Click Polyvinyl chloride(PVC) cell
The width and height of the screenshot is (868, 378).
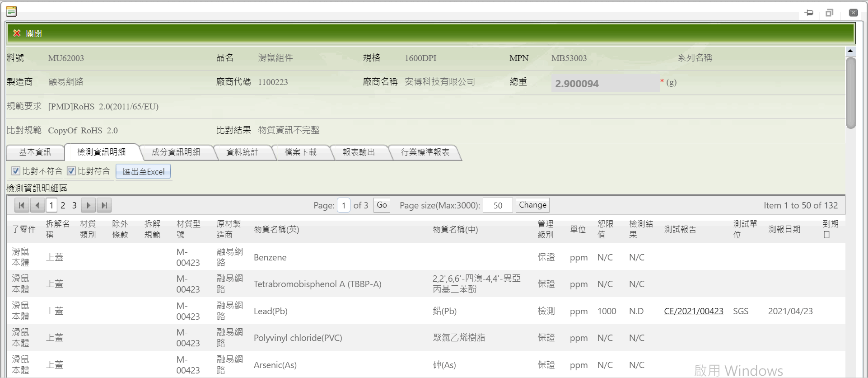click(298, 338)
